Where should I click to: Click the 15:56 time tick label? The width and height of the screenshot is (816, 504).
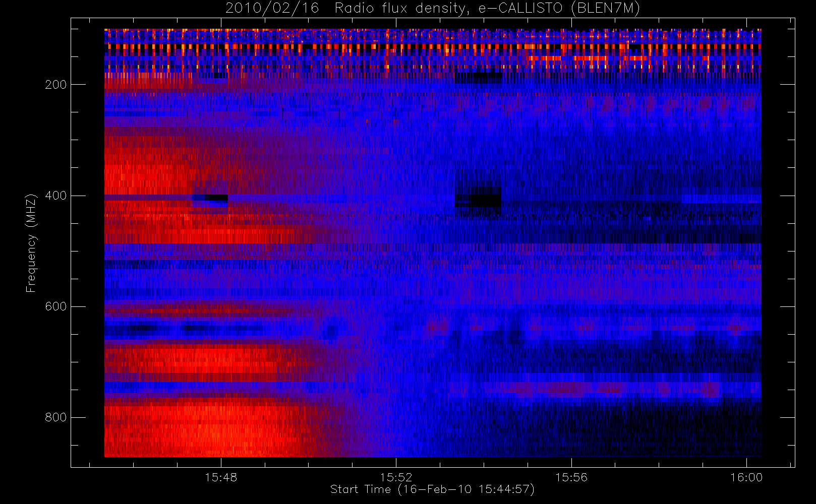(571, 477)
